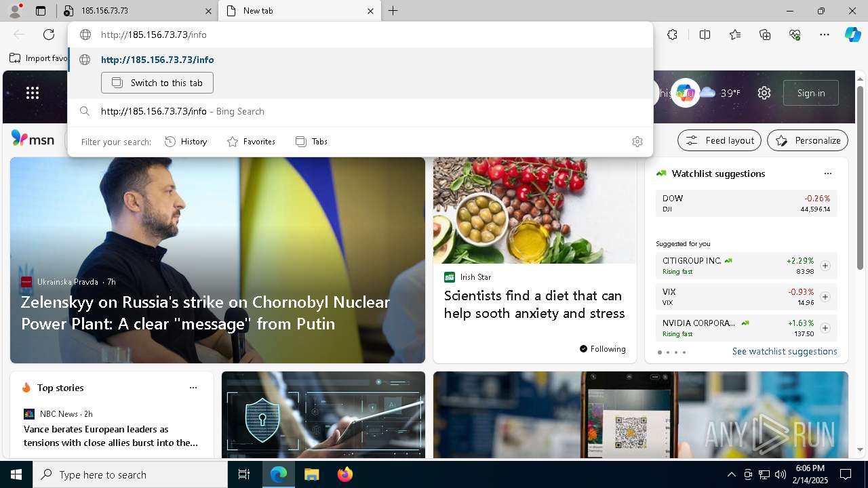Viewport: 868px width, 488px height.
Task: Open the notification center icon
Action: pyautogui.click(x=846, y=474)
